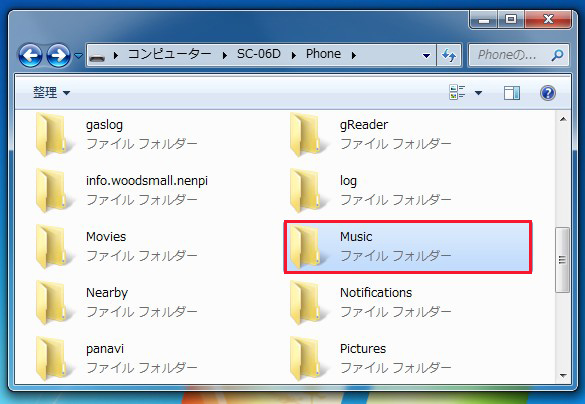Select the gaslog folder icon
The image size is (585, 404).
click(53, 134)
